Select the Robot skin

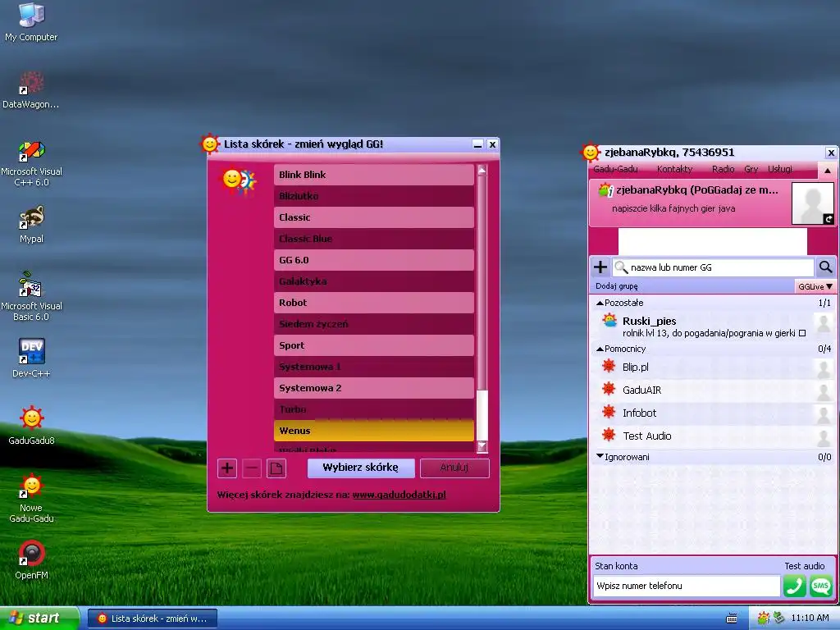coord(374,303)
